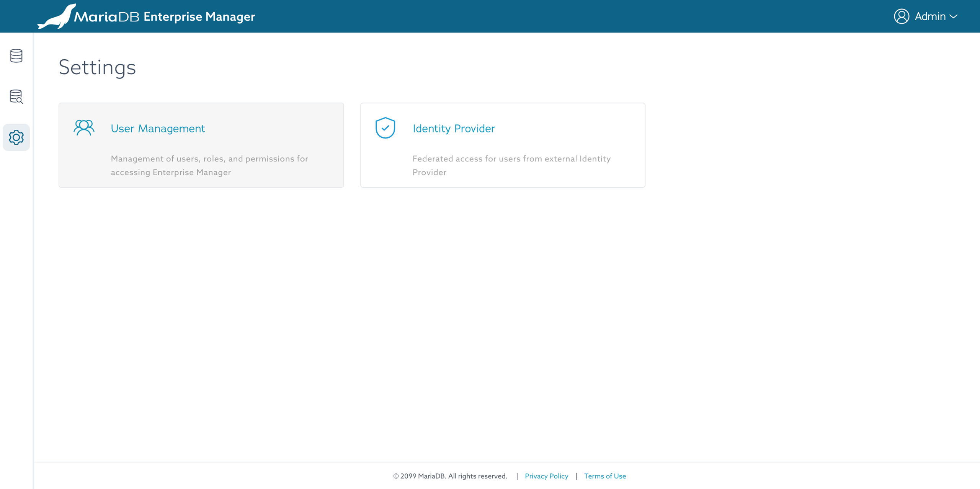The image size is (980, 489).
Task: Open the Admin account menu label
Action: [x=930, y=16]
